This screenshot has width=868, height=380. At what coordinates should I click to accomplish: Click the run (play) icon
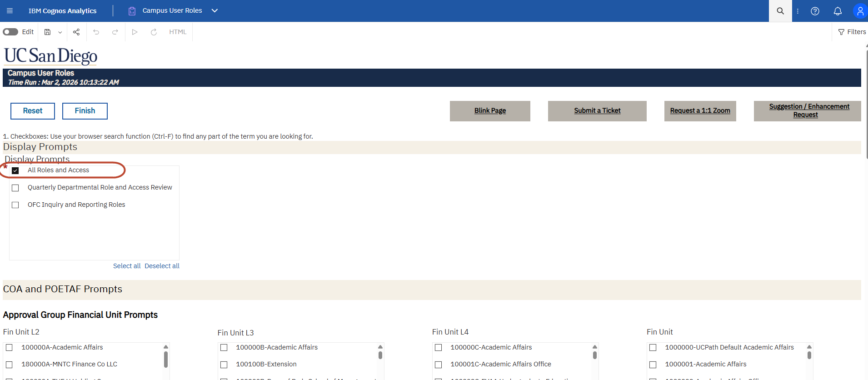(135, 32)
